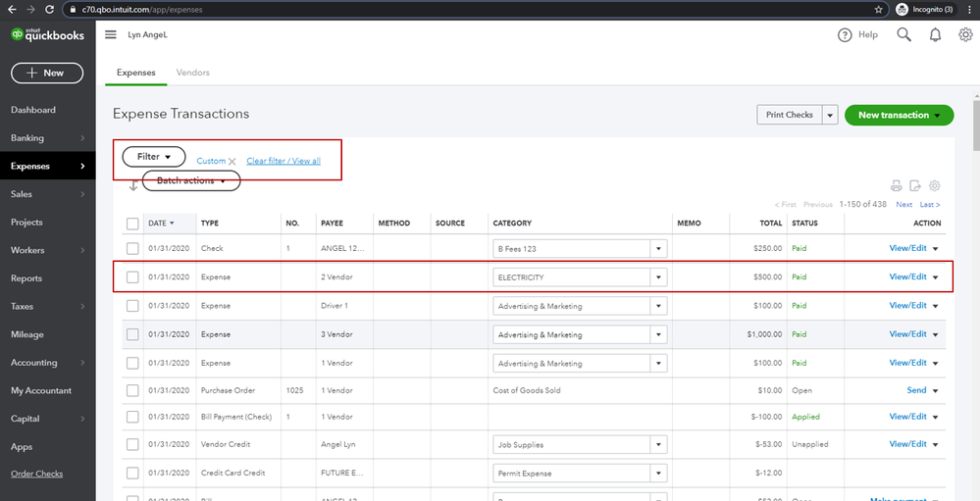
Task: Open the table settings gear icon
Action: (934, 185)
